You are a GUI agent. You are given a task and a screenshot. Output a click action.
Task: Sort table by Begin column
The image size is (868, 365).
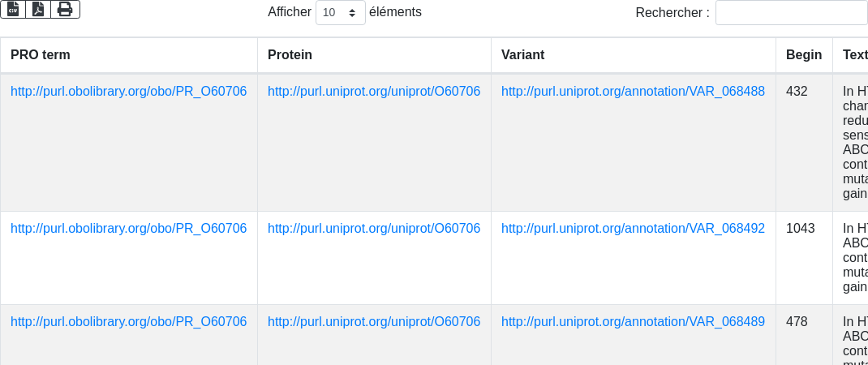click(x=803, y=55)
